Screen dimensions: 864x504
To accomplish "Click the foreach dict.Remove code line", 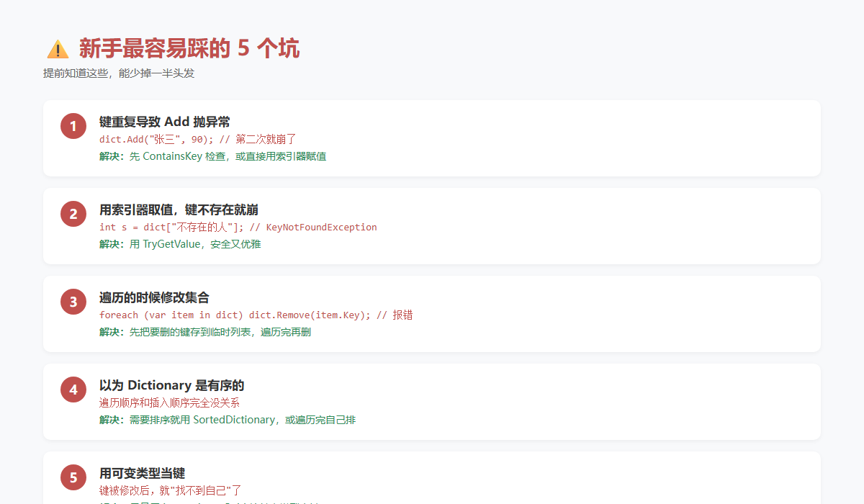I will point(256,315).
